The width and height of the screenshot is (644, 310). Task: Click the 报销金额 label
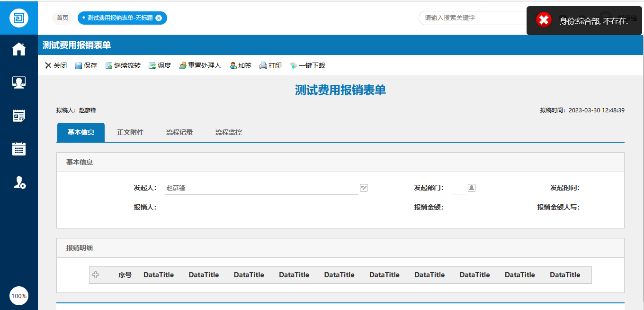point(429,207)
